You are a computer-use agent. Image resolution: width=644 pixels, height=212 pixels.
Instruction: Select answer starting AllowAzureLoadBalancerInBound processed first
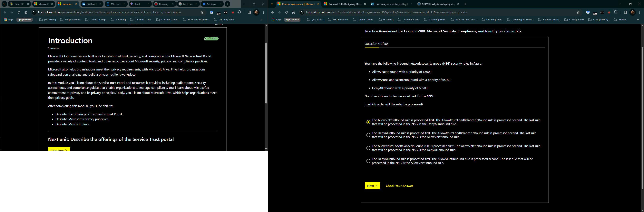(x=368, y=148)
